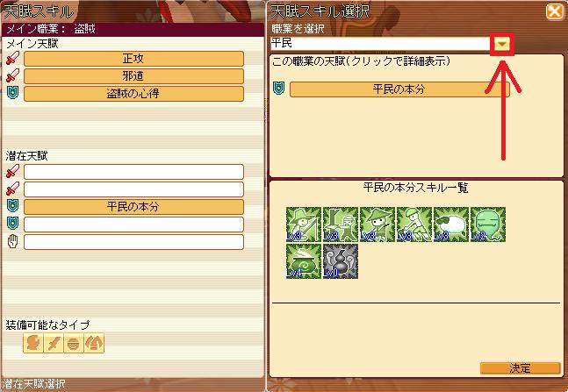
Task: Select the 平民の本分 talent in right panel
Action: click(x=399, y=89)
